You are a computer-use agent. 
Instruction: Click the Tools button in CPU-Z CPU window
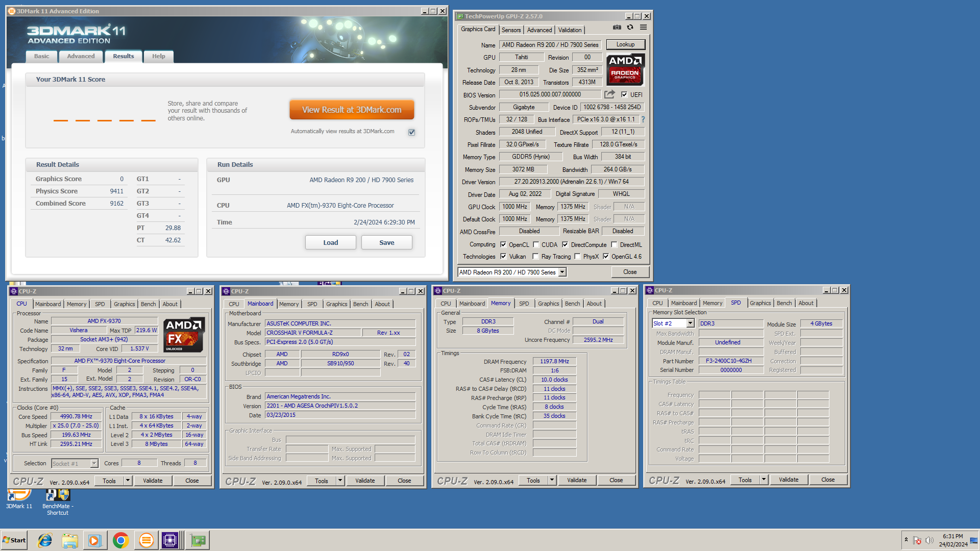coord(109,481)
